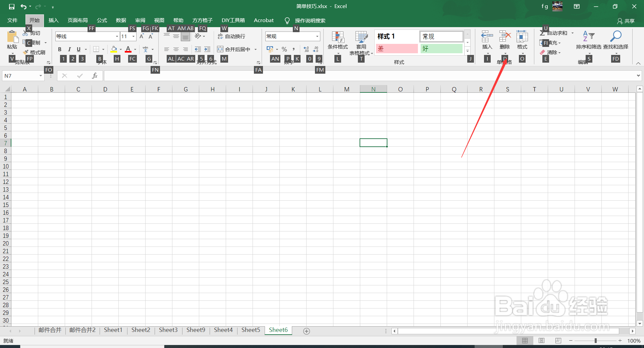Click the Comma Style icon
This screenshot has height=348, width=644.
293,49
